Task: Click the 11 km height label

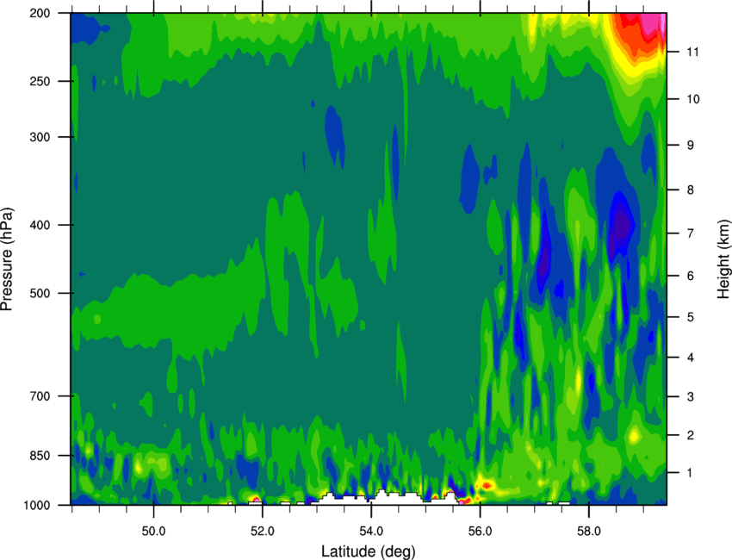Action: tap(692, 52)
